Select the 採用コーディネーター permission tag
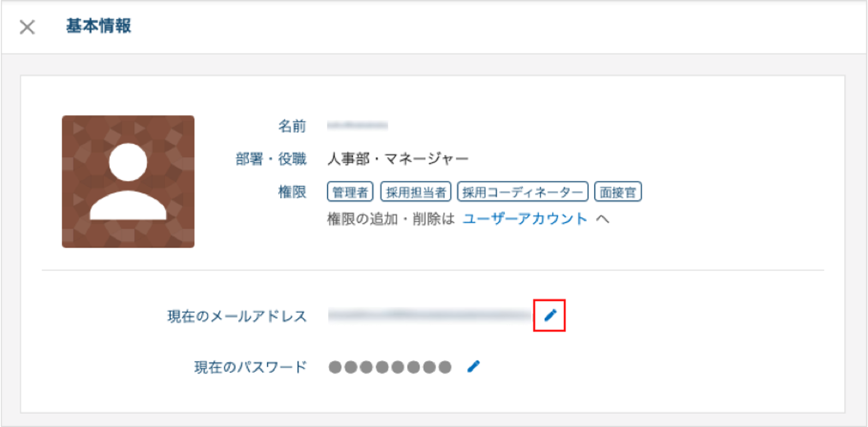The width and height of the screenshot is (868, 427). tap(523, 192)
